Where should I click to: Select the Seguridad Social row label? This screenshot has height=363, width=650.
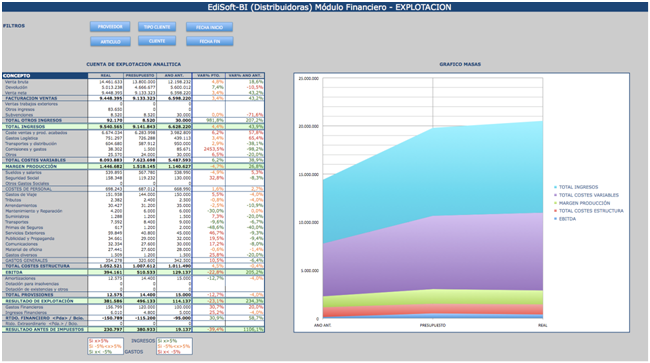click(22, 178)
